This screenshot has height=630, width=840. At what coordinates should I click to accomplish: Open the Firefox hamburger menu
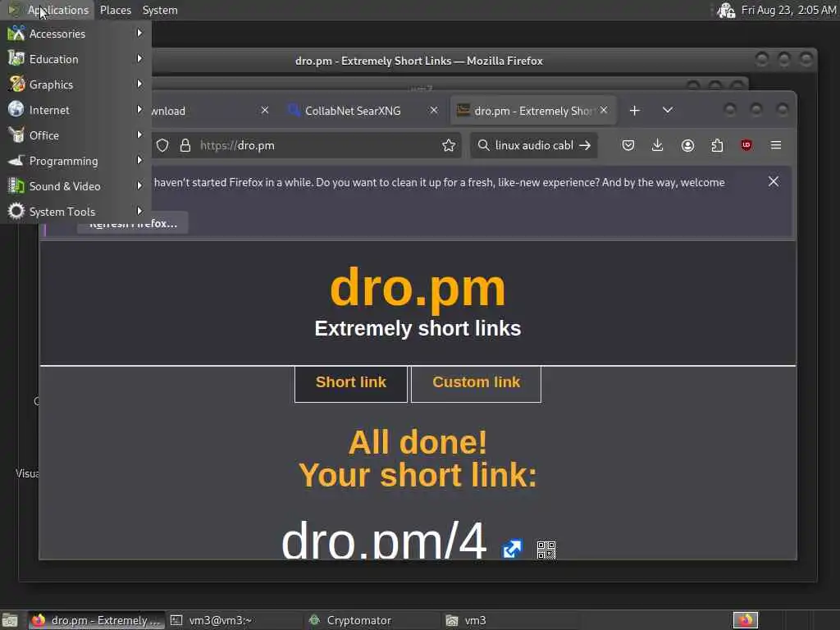click(x=776, y=145)
